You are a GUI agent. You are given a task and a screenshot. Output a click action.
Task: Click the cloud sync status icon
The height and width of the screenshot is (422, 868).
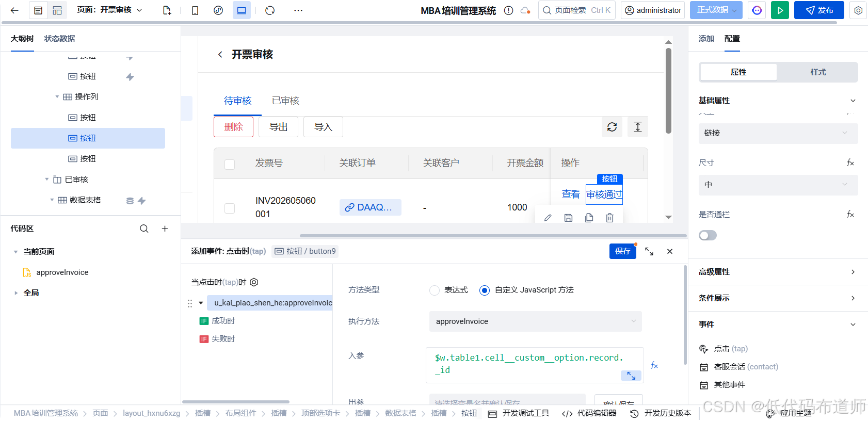click(525, 10)
